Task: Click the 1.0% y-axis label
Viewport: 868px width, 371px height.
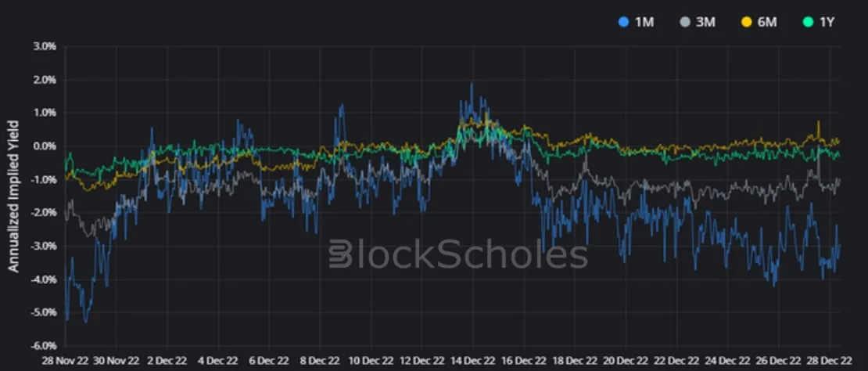Action: click(x=45, y=113)
